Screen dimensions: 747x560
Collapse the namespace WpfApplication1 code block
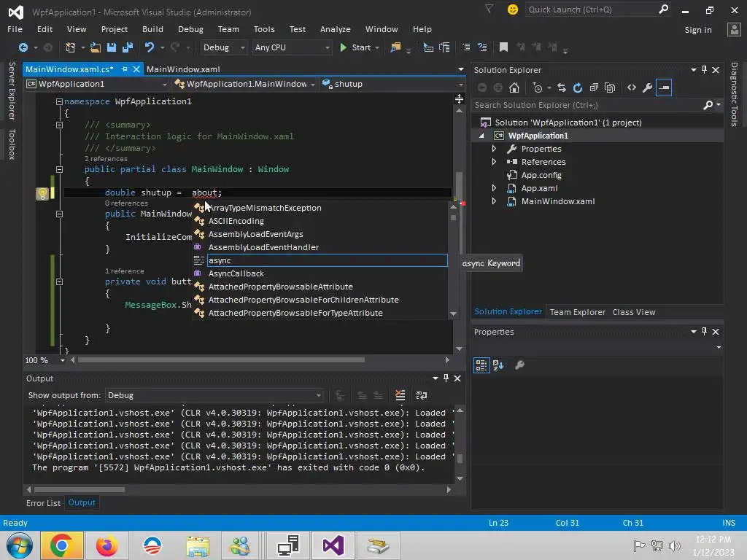[x=60, y=101]
